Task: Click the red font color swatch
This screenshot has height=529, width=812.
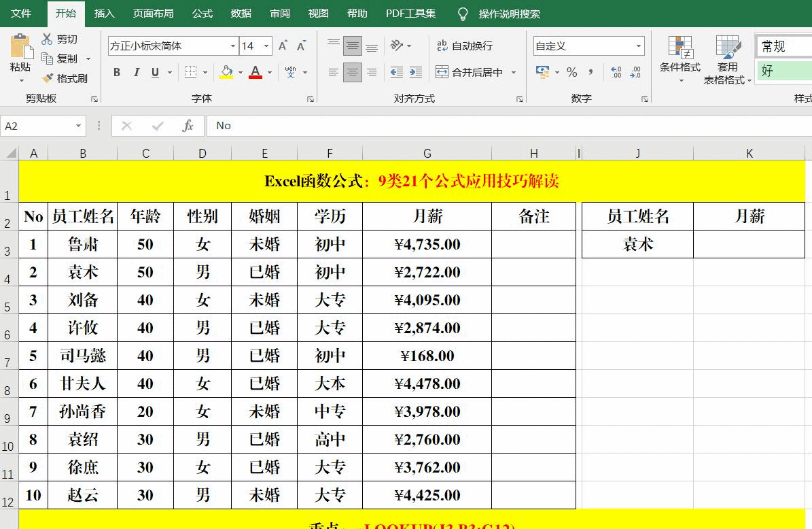Action: 255,76
